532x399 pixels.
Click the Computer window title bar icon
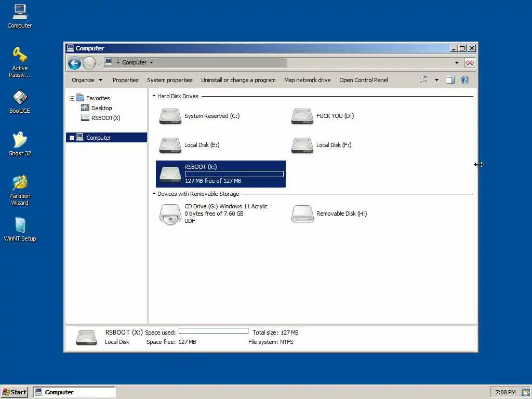(70, 48)
